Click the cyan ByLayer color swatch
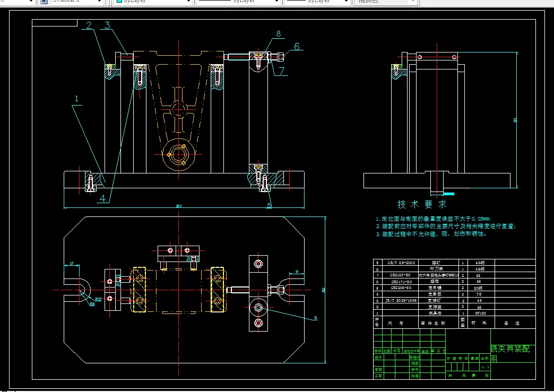The height and width of the screenshot is (392, 554). click(120, 2)
